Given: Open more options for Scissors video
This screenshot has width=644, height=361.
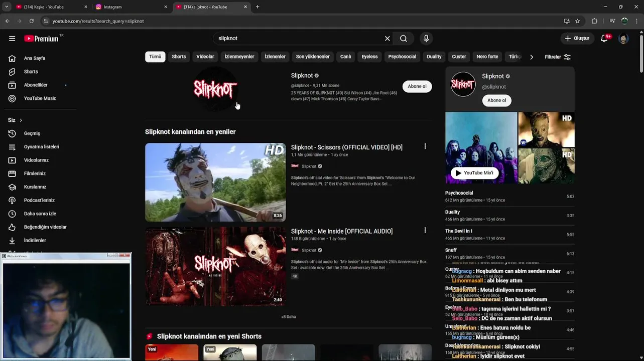Looking at the screenshot, I should point(425,146).
